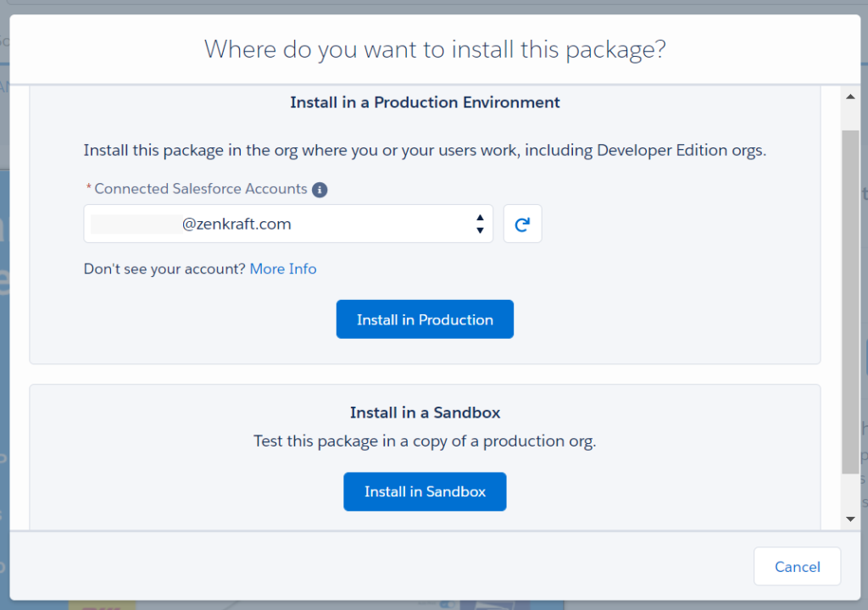Click the production org description sentence
This screenshot has height=610, width=868.
click(x=425, y=151)
